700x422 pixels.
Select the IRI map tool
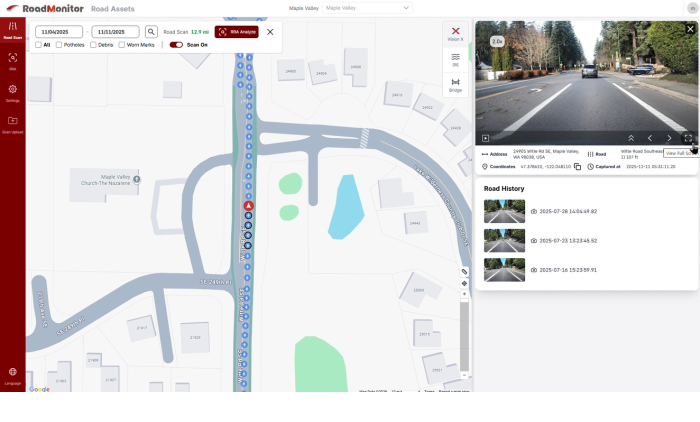(455, 60)
